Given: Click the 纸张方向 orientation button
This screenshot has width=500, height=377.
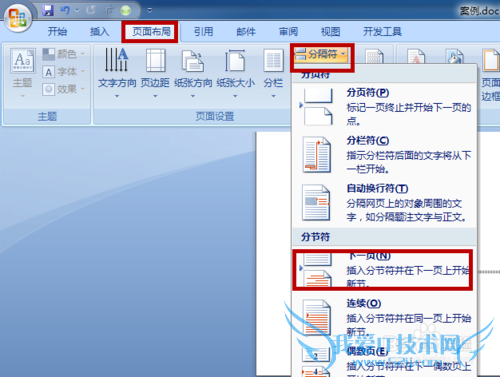Looking at the screenshot, I should click(x=193, y=73).
